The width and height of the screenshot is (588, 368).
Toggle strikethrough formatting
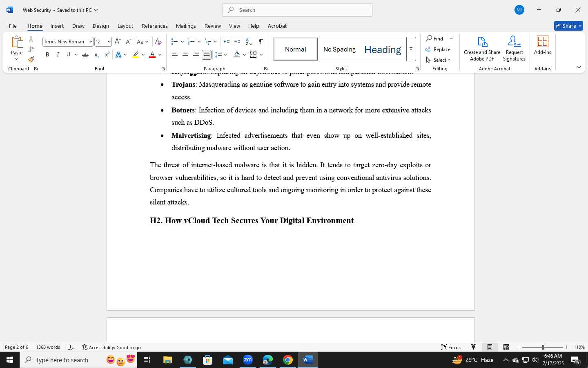pyautogui.click(x=85, y=55)
